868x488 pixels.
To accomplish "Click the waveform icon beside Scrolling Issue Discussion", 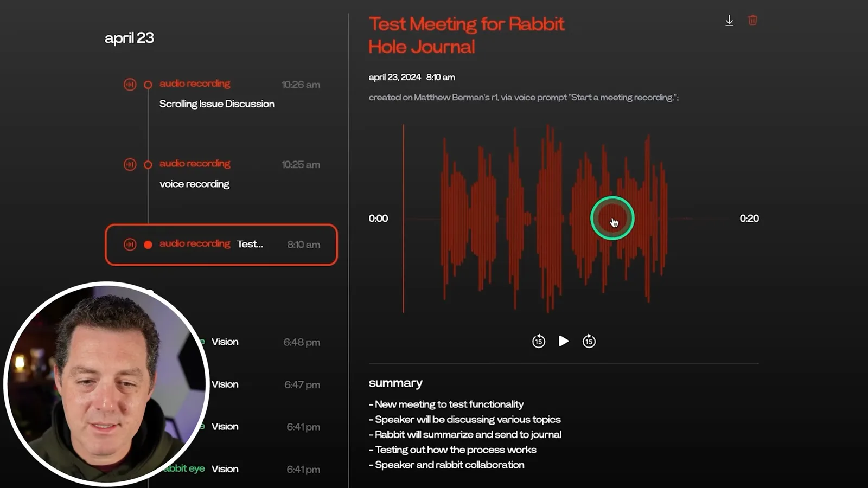I will 130,85.
